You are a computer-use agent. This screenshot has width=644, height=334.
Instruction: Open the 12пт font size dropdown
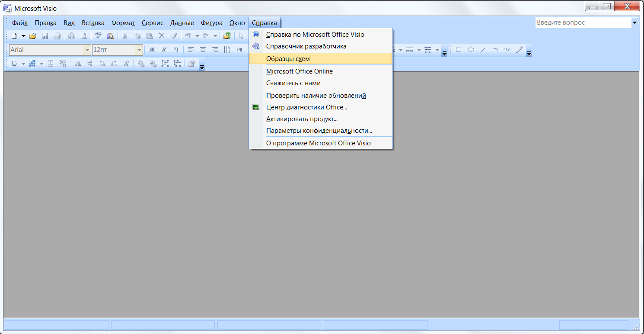click(139, 50)
